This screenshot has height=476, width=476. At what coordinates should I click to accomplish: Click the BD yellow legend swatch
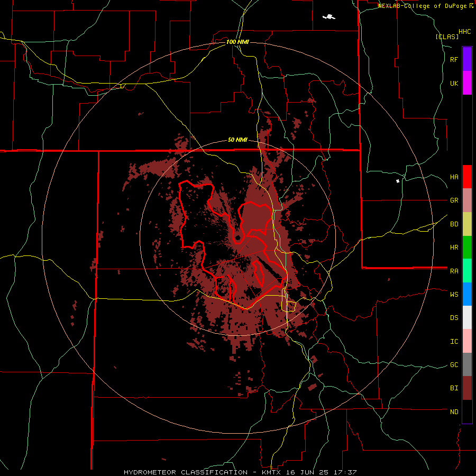tap(467, 224)
